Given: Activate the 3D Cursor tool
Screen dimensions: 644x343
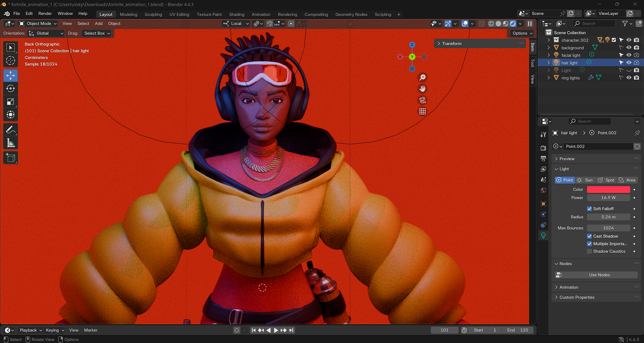Looking at the screenshot, I should 11,61.
